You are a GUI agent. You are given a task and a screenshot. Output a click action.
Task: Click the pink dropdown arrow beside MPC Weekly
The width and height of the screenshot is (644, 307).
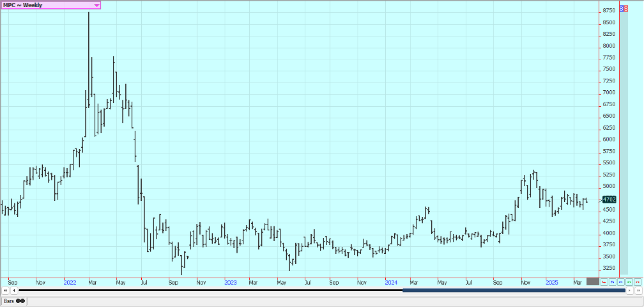pos(96,4)
